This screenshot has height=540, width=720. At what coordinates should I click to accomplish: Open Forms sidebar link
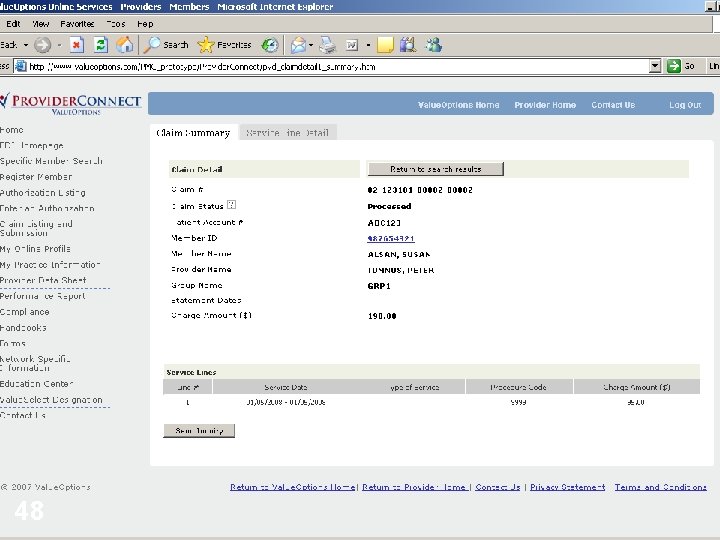(13, 343)
